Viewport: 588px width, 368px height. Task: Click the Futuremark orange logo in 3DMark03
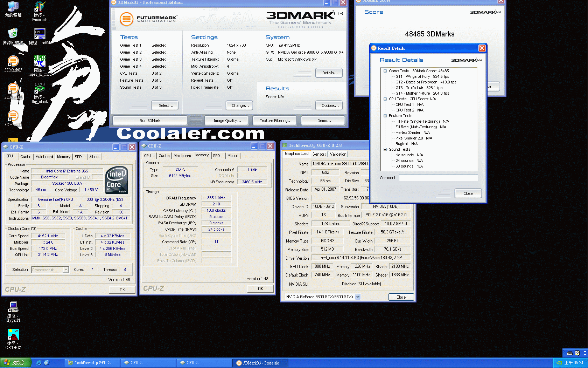[x=127, y=19]
